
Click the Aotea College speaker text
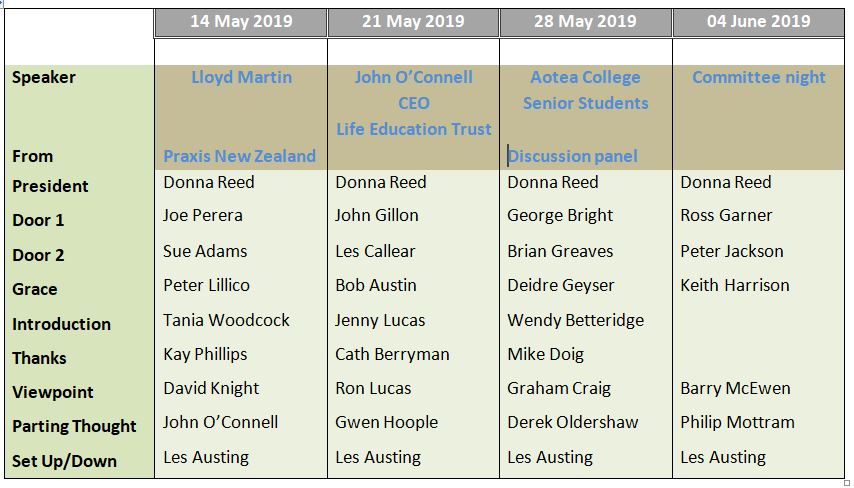coord(585,77)
